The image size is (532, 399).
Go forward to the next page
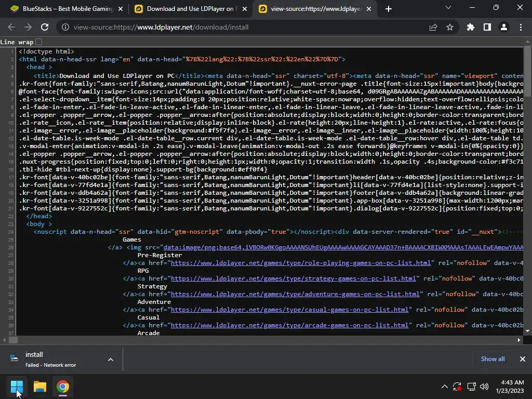click(x=28, y=27)
